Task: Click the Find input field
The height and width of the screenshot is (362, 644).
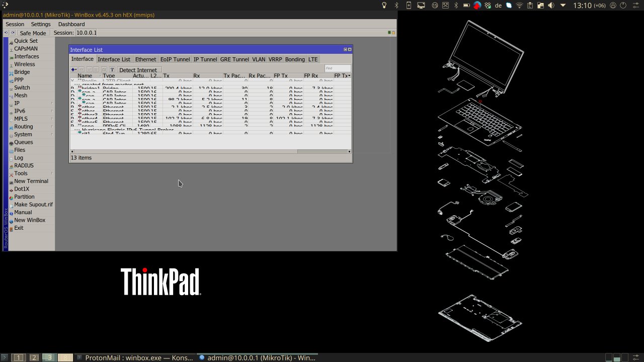Action: [x=337, y=68]
